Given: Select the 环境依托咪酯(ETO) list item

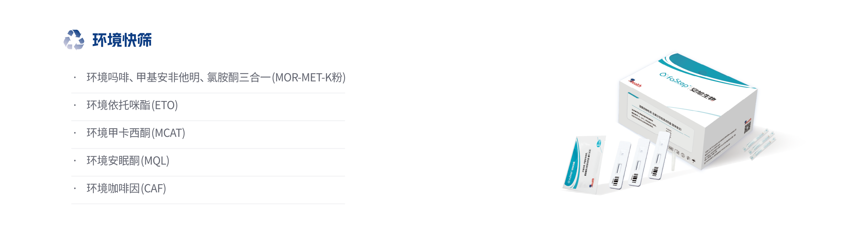Looking at the screenshot, I should tap(132, 105).
